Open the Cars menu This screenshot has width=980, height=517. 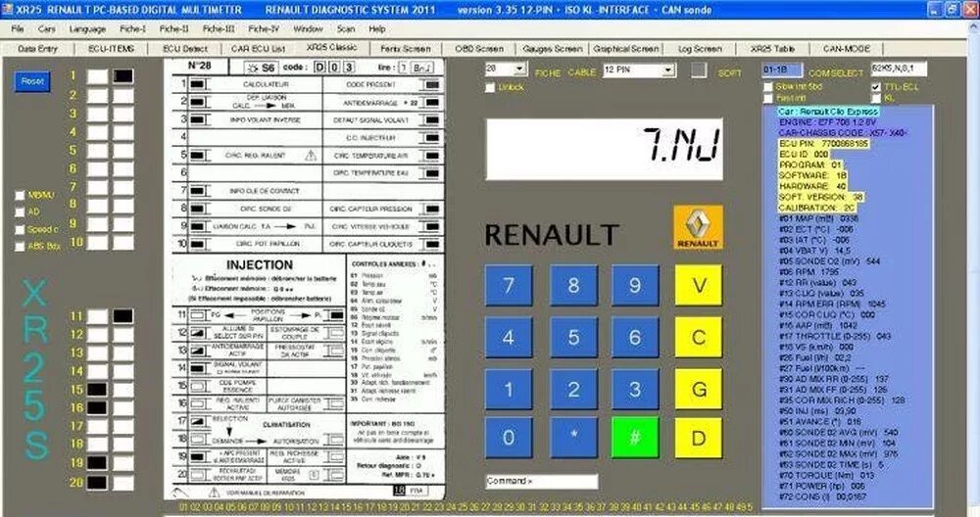46,28
